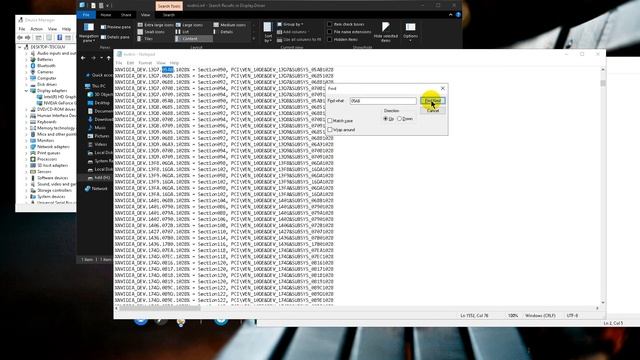Tick the Match case checkbox
Image resolution: width=640 pixels, height=360 pixels.
[330, 121]
